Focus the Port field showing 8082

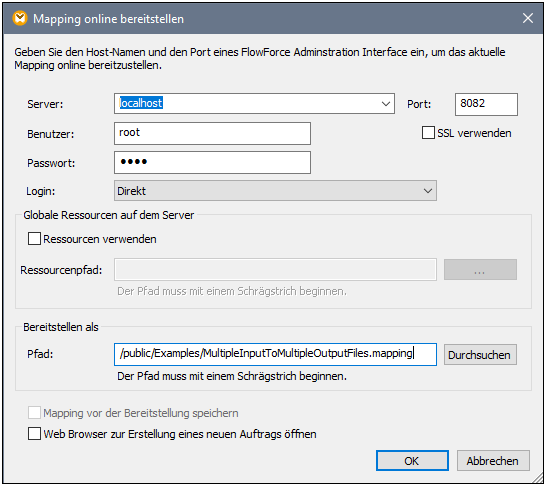click(486, 104)
